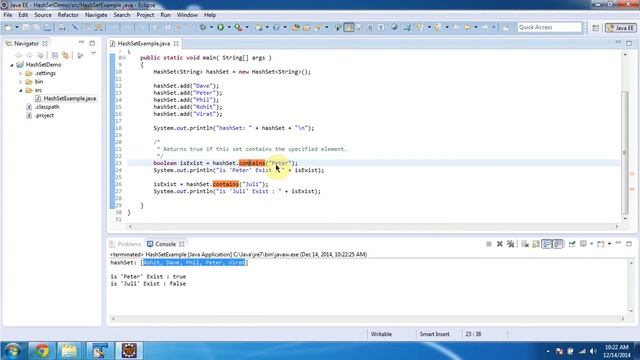Collapse the src folder

(20, 90)
